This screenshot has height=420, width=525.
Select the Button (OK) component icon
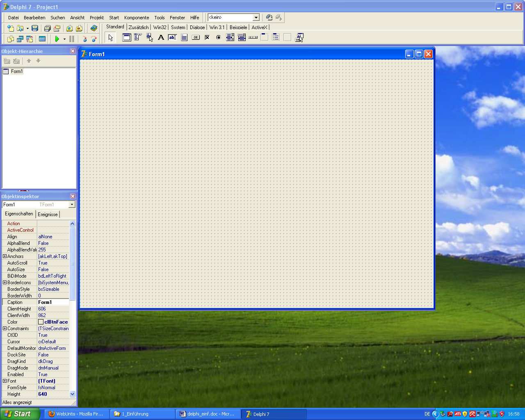(x=196, y=38)
